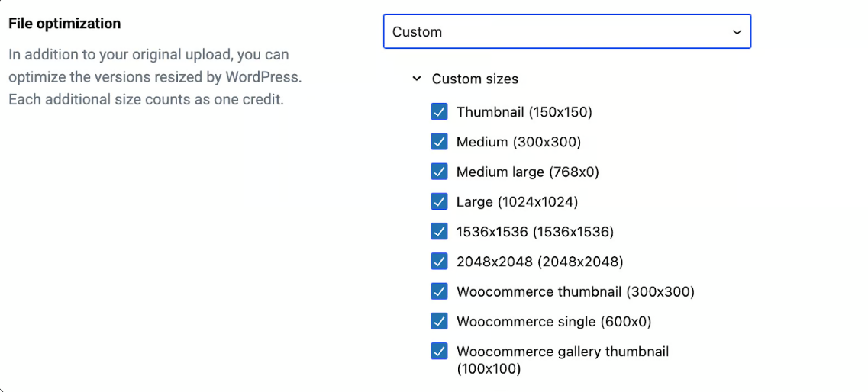Click the Custom sizes label
This screenshot has height=392, width=868.
pos(475,79)
